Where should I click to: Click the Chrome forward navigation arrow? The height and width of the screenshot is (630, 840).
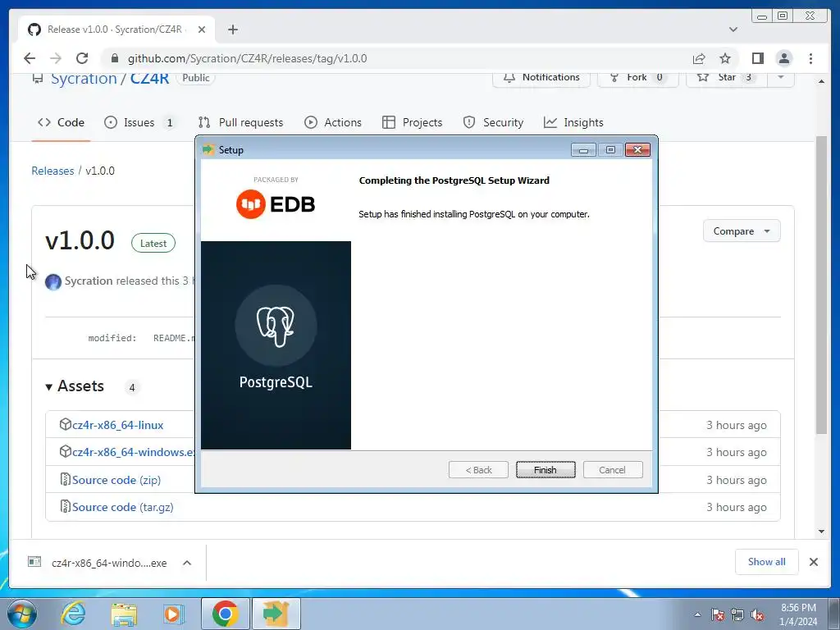coord(56,58)
